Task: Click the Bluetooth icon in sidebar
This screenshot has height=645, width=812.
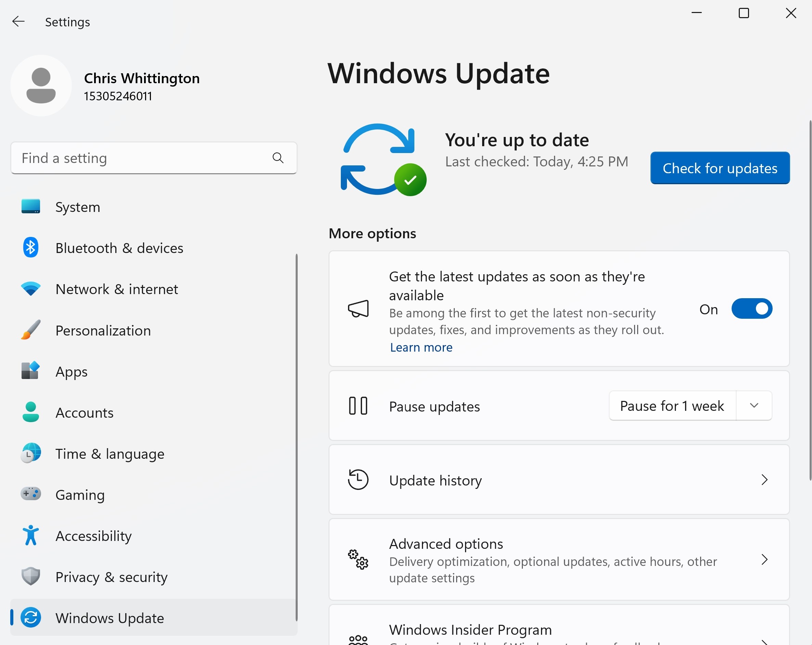Action: click(x=30, y=248)
